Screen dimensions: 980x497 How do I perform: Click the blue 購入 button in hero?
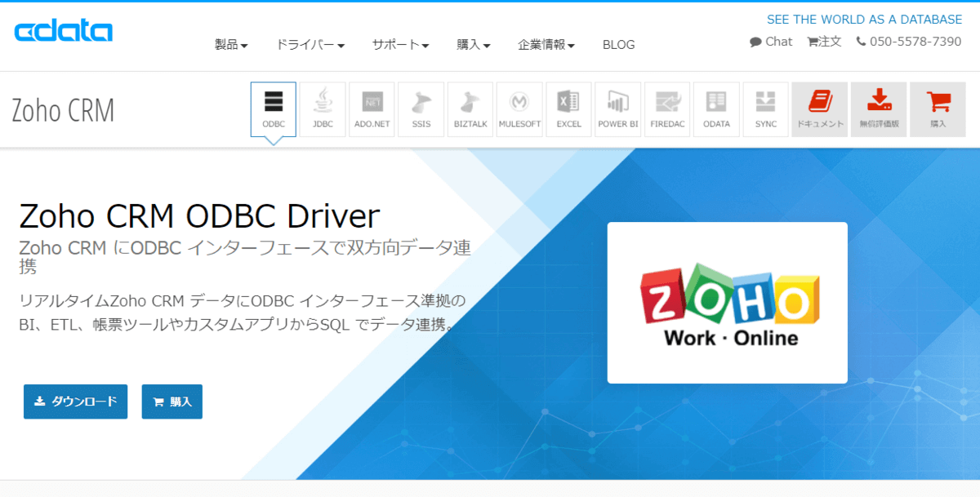[172, 402]
